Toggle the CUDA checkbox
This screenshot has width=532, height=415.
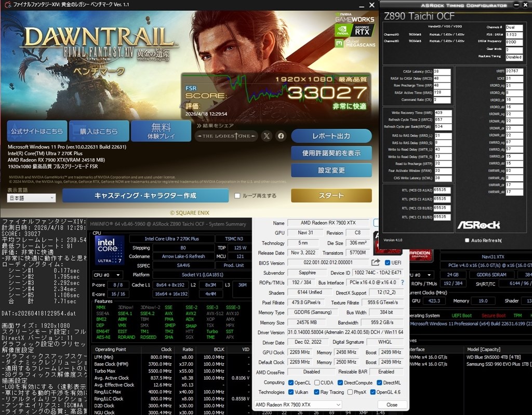point(317,382)
